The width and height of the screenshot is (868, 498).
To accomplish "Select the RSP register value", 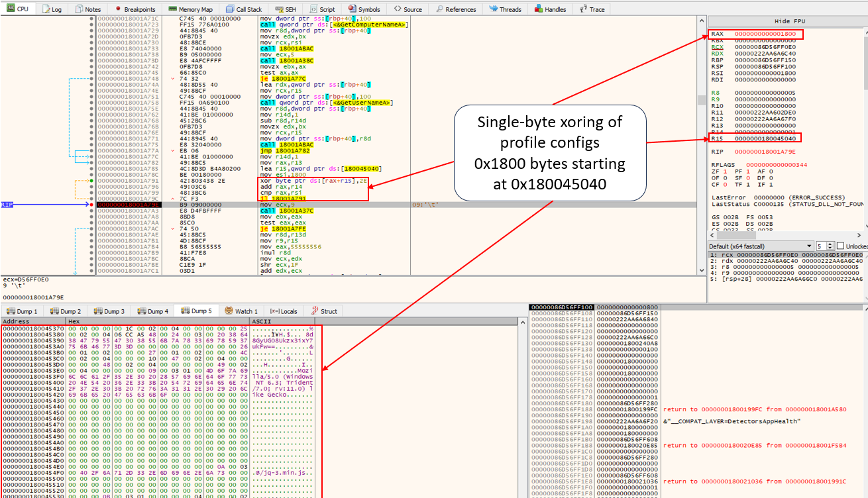I will point(765,66).
